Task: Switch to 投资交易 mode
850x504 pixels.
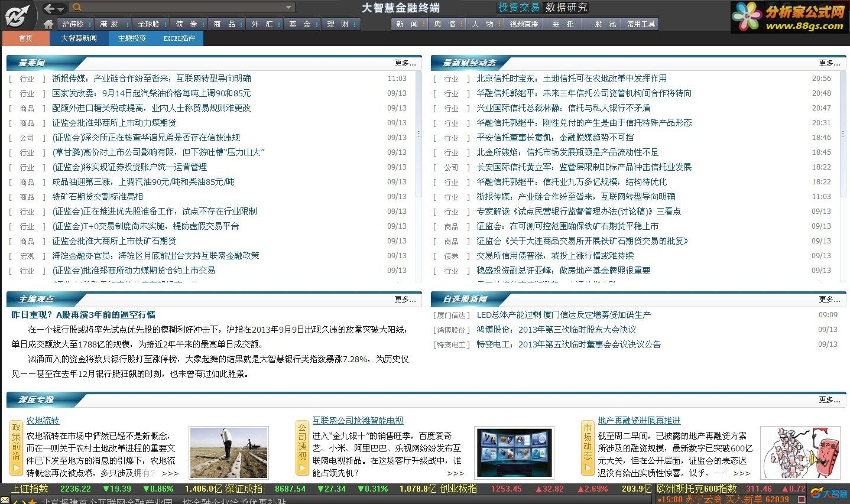Action: tap(519, 8)
